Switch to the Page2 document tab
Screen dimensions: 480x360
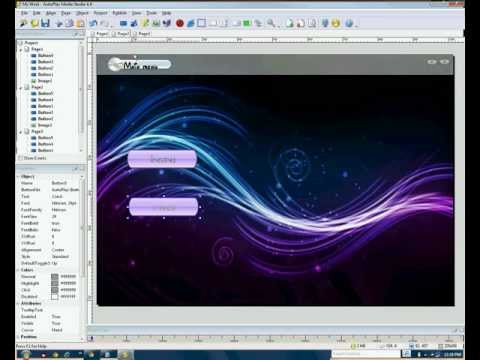[x=120, y=34]
